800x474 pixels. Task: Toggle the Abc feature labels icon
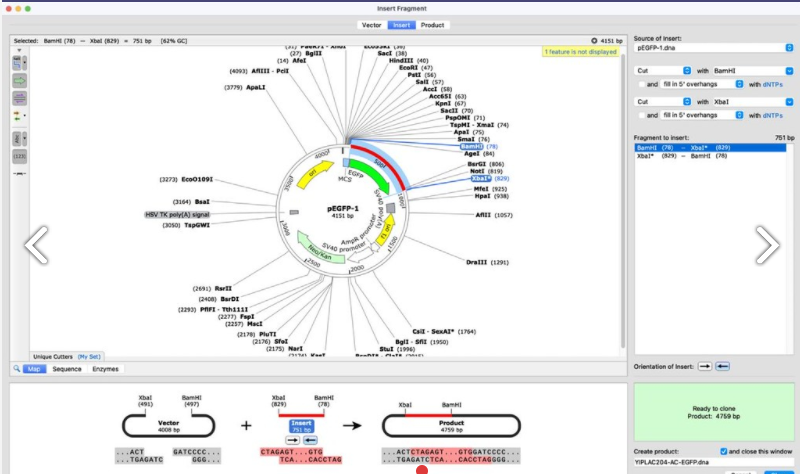coord(17,138)
